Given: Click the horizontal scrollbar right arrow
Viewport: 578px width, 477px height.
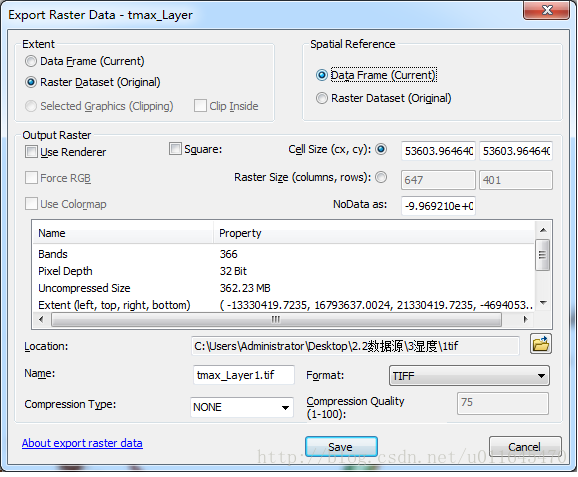Looking at the screenshot, I should click(x=525, y=319).
